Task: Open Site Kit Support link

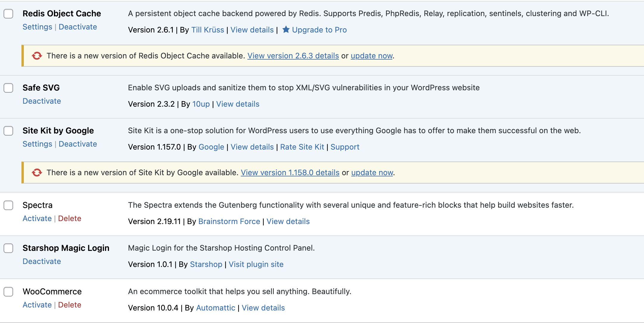Action: (x=345, y=147)
